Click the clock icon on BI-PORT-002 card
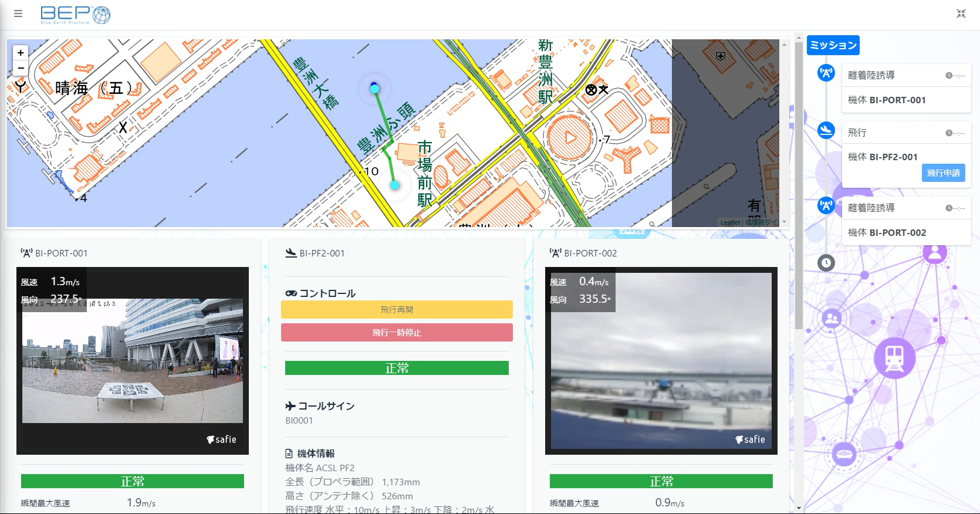Viewport: 980px width, 514px height. (949, 208)
